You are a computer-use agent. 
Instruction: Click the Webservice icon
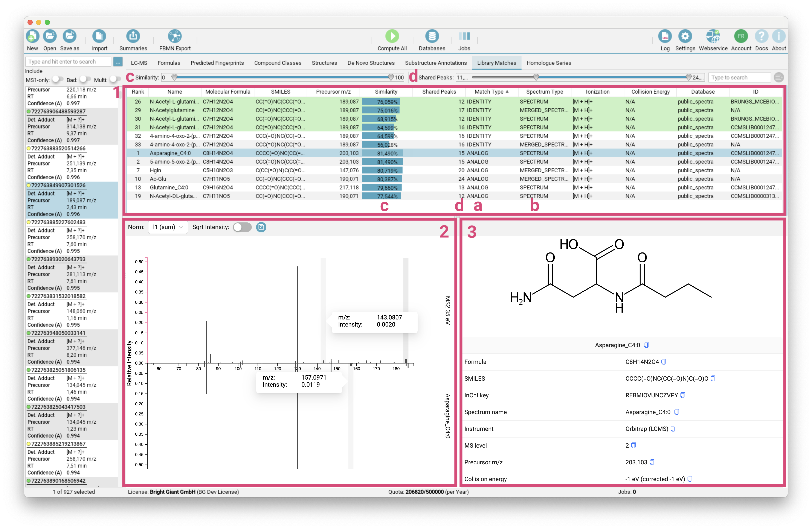click(713, 36)
